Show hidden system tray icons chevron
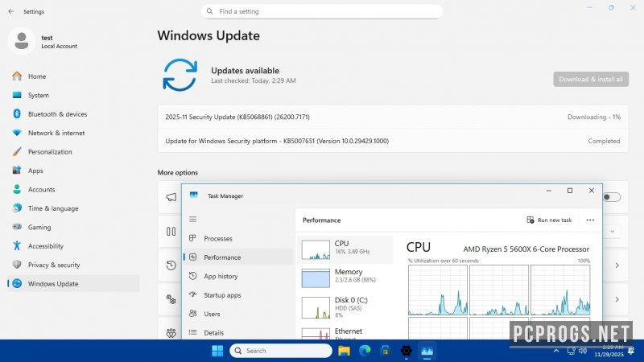 point(556,351)
